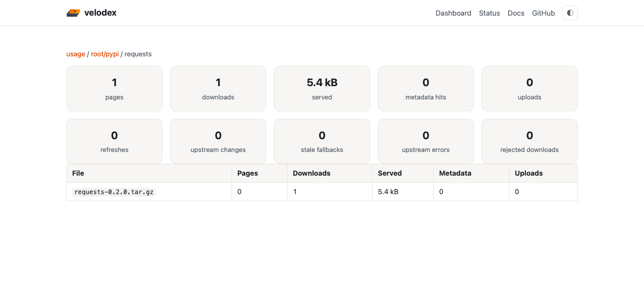The image size is (644, 303).
Task: Click the stale fallbacks card
Action: 322,141
